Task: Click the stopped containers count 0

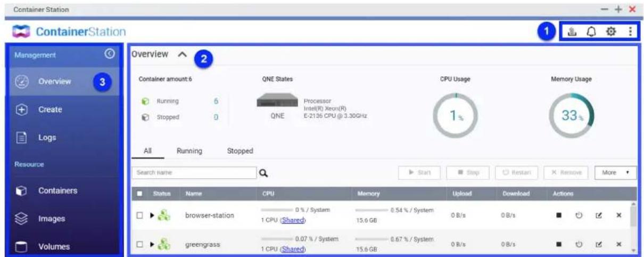Action: click(216, 117)
